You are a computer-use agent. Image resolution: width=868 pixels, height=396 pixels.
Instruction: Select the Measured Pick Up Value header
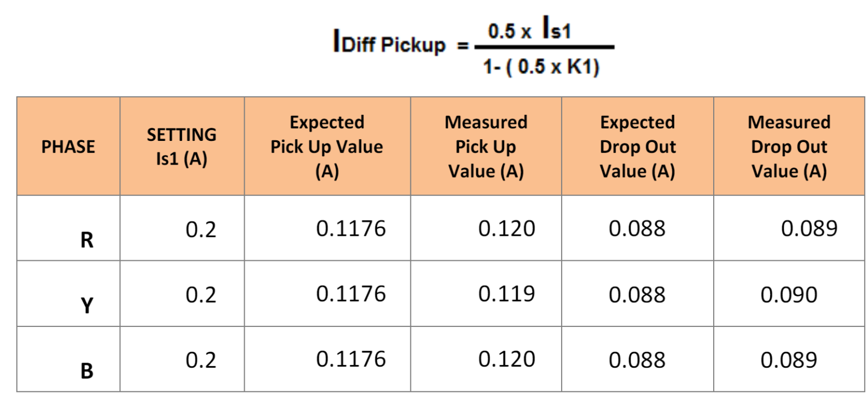(x=486, y=147)
